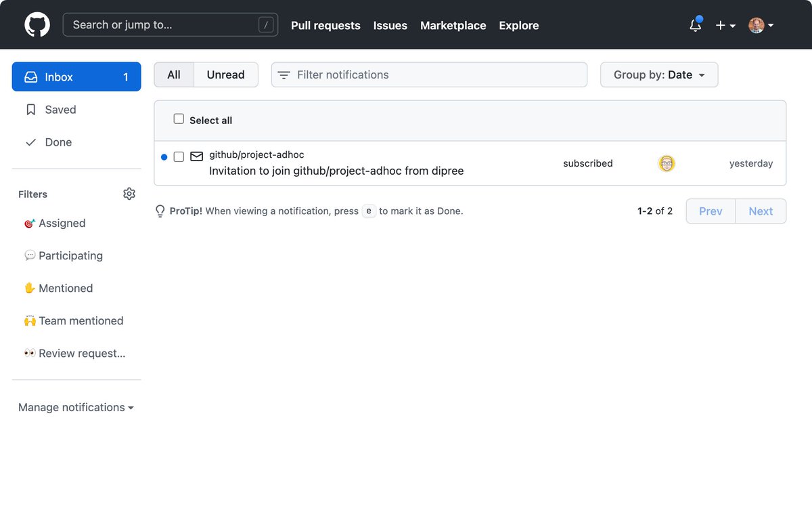The width and height of the screenshot is (812, 508).
Task: Open the invitation to join github/project-adhoc
Action: 336,171
